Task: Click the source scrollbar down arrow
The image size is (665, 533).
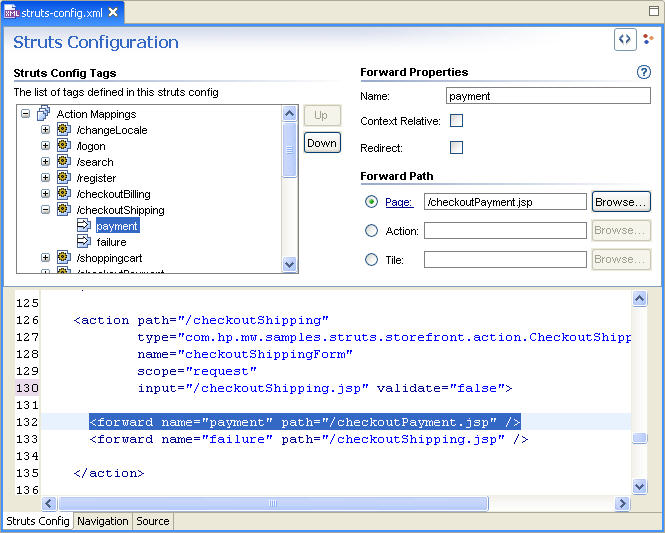Action: pyautogui.click(x=640, y=486)
